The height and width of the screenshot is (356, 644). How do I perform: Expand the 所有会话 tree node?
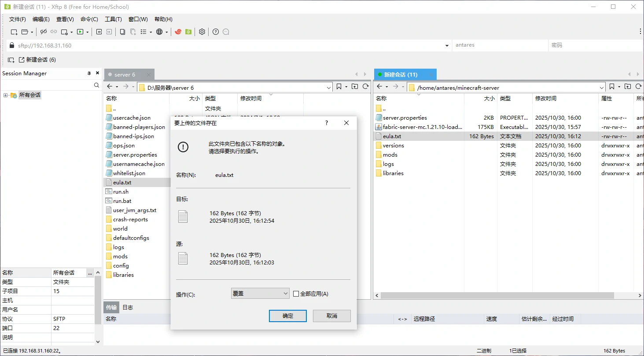tap(5, 95)
